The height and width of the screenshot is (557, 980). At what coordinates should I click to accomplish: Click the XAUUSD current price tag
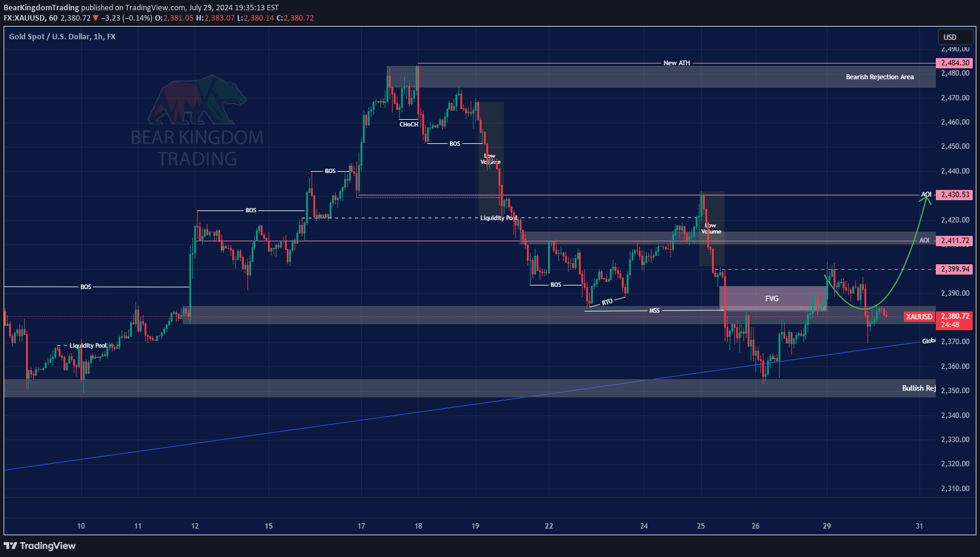click(920, 316)
